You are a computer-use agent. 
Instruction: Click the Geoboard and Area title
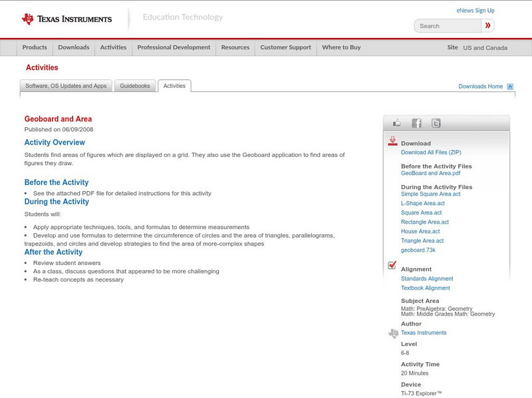click(x=58, y=119)
